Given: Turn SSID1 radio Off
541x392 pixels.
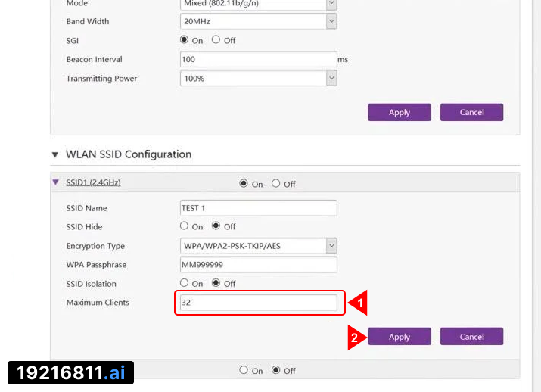Looking at the screenshot, I should (x=276, y=183).
